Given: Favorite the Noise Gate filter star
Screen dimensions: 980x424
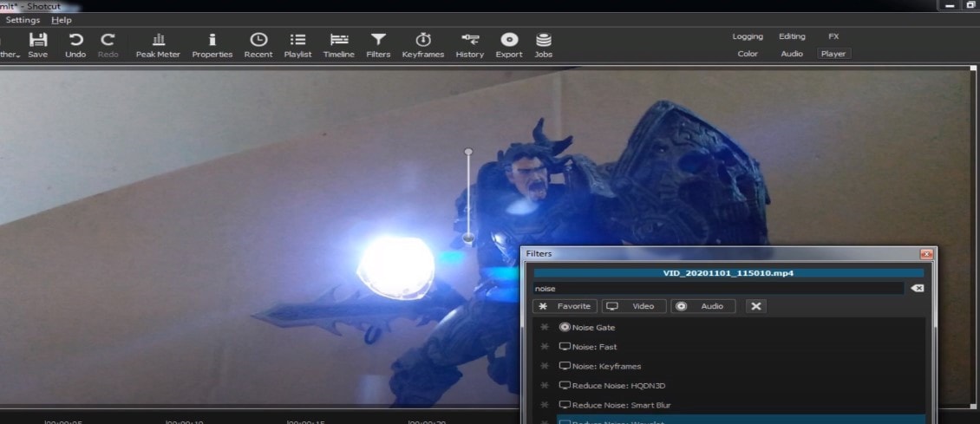Looking at the screenshot, I should click(x=545, y=327).
